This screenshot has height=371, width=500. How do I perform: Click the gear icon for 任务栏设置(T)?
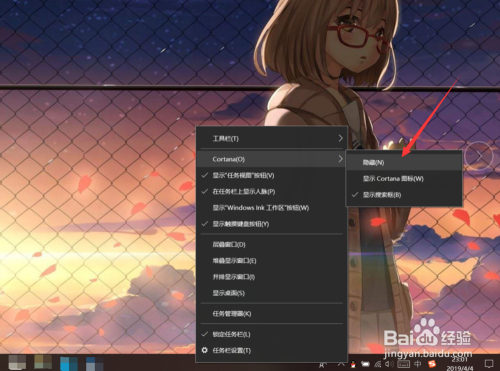pos(205,350)
